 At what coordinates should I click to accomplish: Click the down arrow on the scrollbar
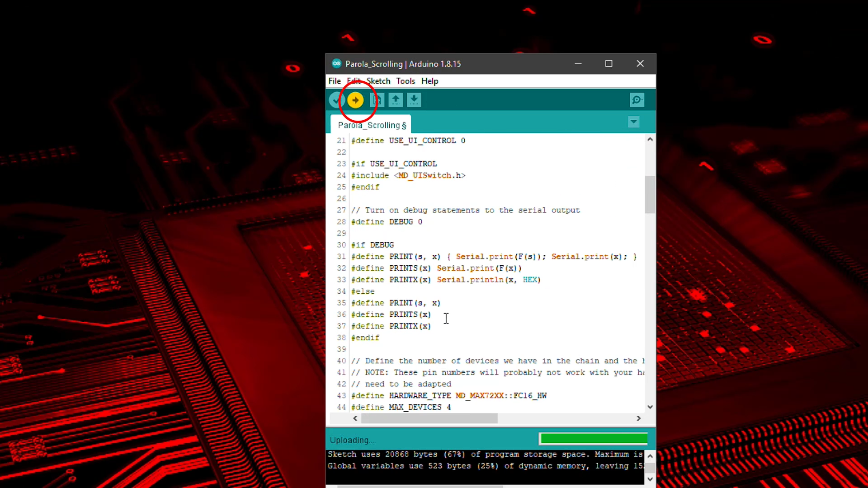650,407
